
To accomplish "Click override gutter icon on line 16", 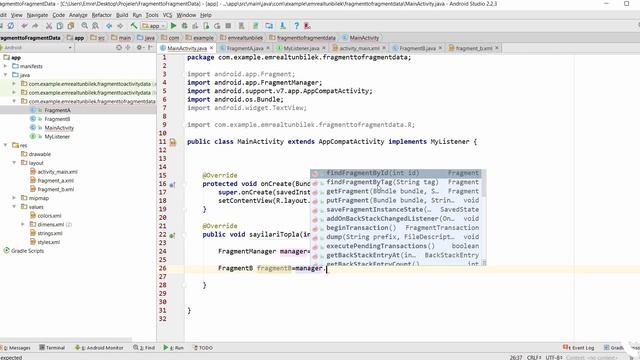I will 172,184.
